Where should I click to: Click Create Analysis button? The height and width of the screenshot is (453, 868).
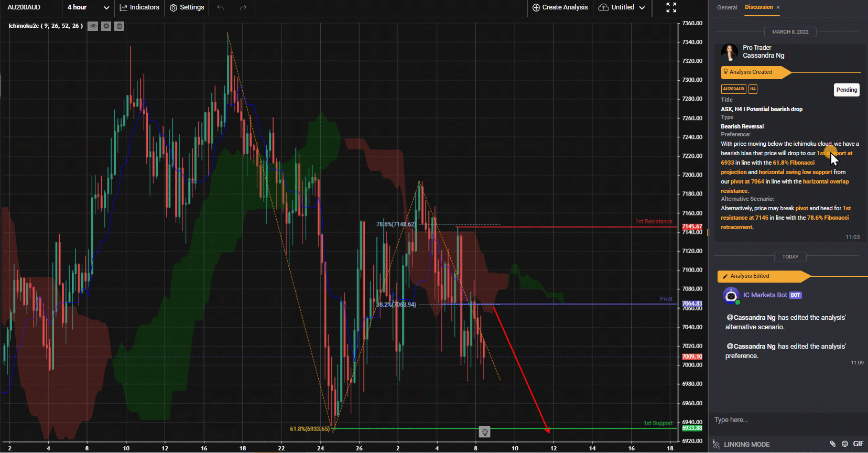[560, 7]
